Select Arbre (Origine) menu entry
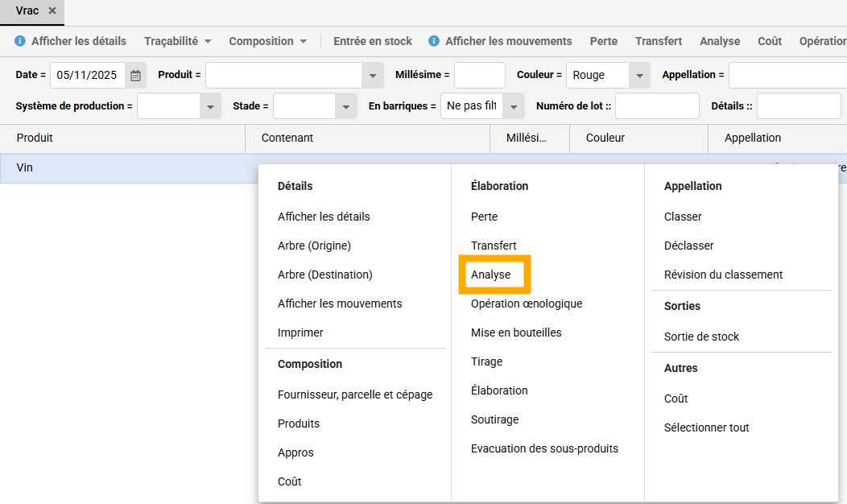The height and width of the screenshot is (504, 847). tap(314, 246)
